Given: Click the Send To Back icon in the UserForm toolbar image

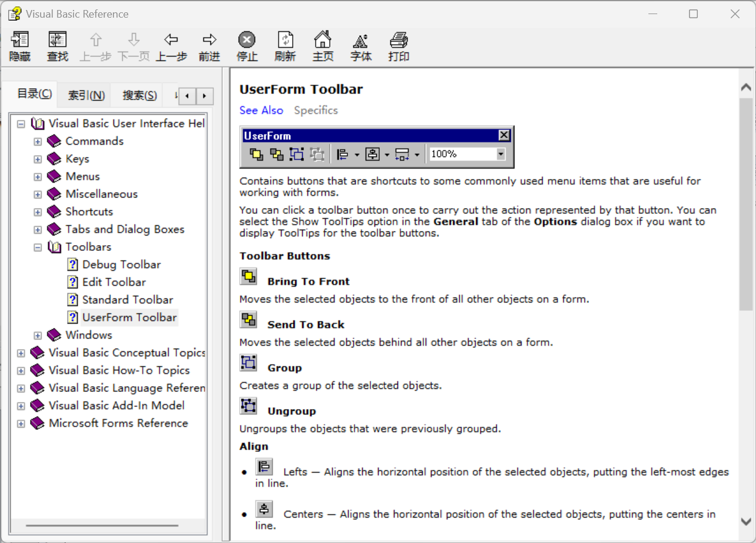Looking at the screenshot, I should (276, 155).
